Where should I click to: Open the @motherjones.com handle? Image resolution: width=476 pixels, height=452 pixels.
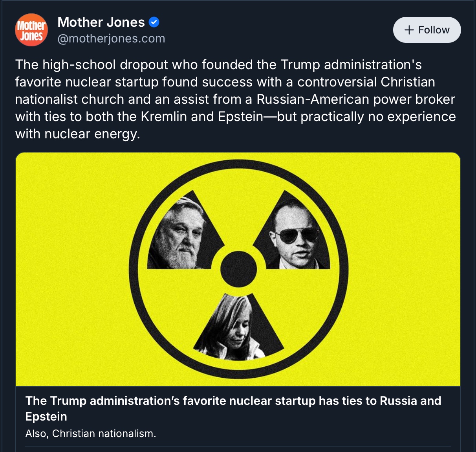[111, 39]
